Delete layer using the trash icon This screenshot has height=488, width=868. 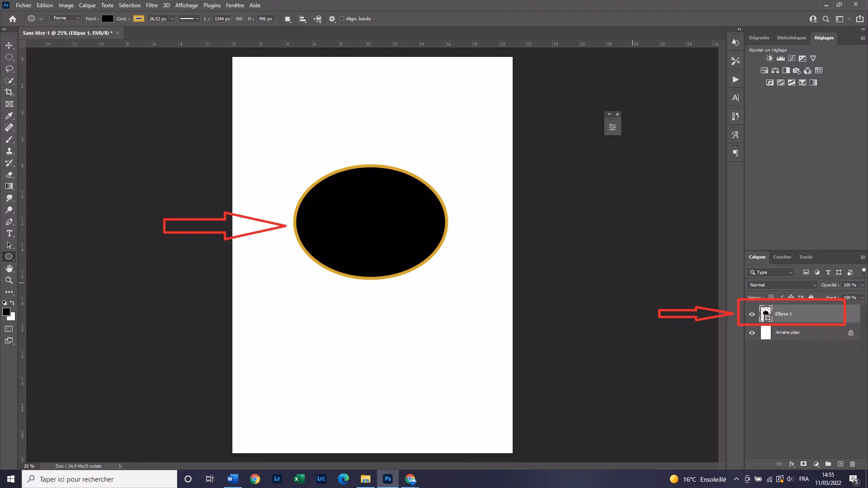click(853, 464)
